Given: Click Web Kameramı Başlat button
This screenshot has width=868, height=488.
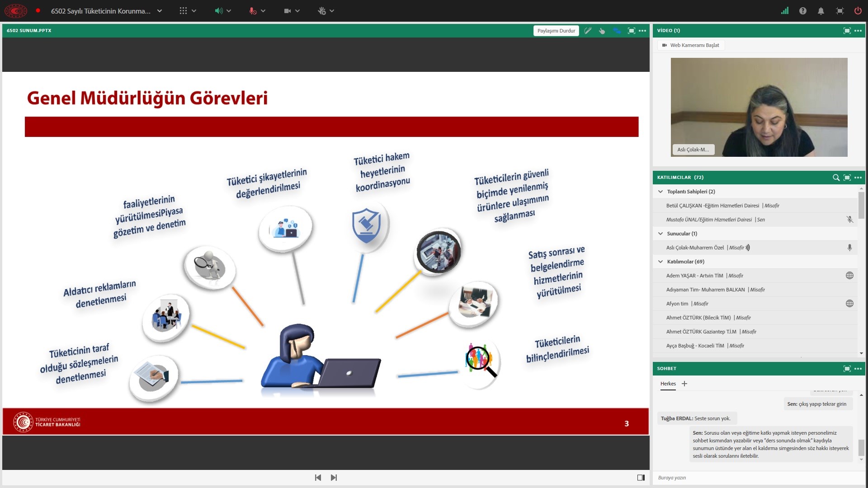Looking at the screenshot, I should (690, 45).
